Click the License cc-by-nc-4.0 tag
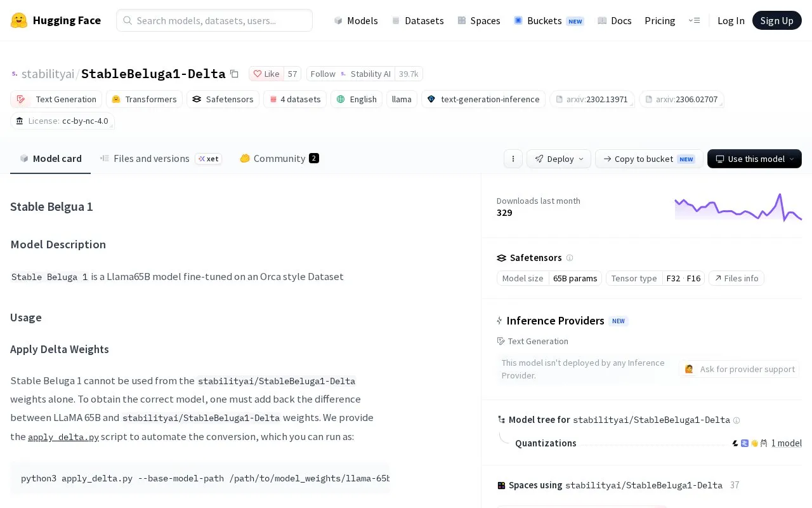The width and height of the screenshot is (812, 508). tap(62, 121)
